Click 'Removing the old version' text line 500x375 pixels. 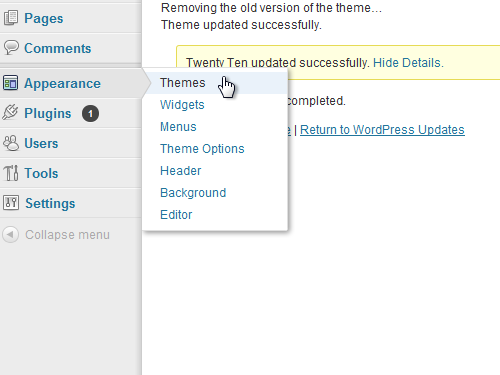[x=271, y=7]
